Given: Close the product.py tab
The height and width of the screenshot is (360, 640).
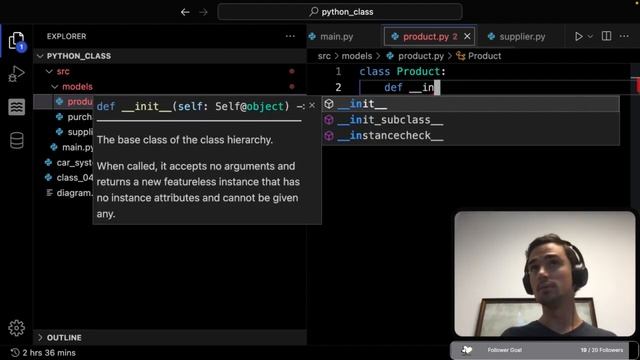Looking at the screenshot, I should click(467, 37).
